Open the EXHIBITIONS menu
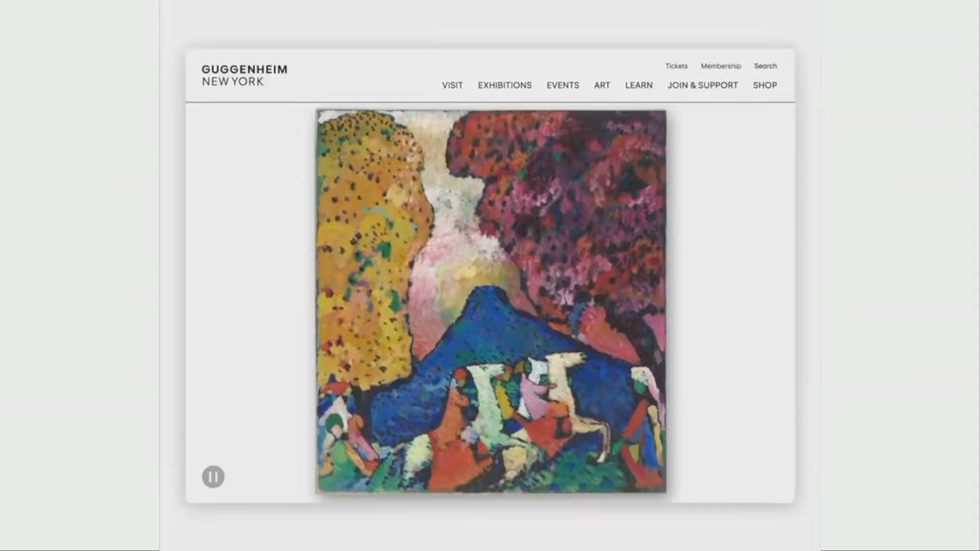The height and width of the screenshot is (551, 980). 504,85
